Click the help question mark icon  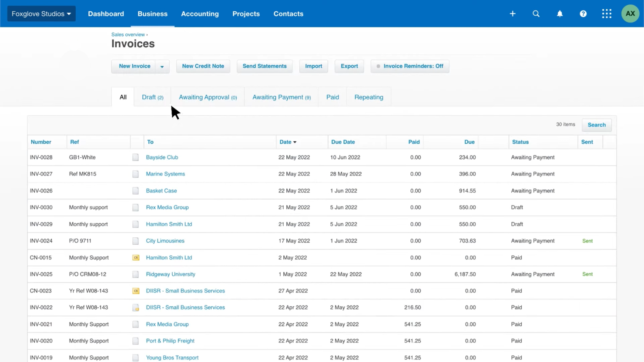point(583,13)
